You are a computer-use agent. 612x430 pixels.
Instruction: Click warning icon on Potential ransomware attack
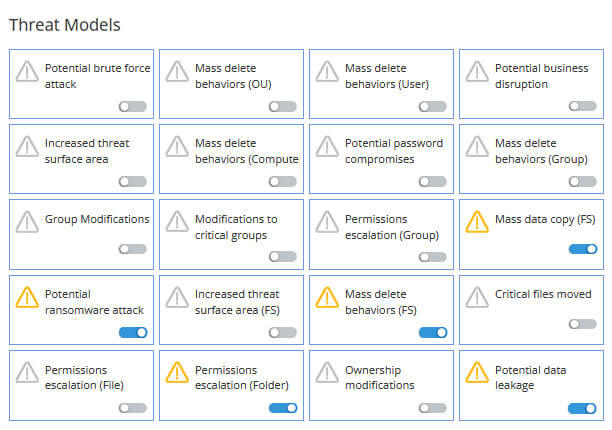pos(27,297)
